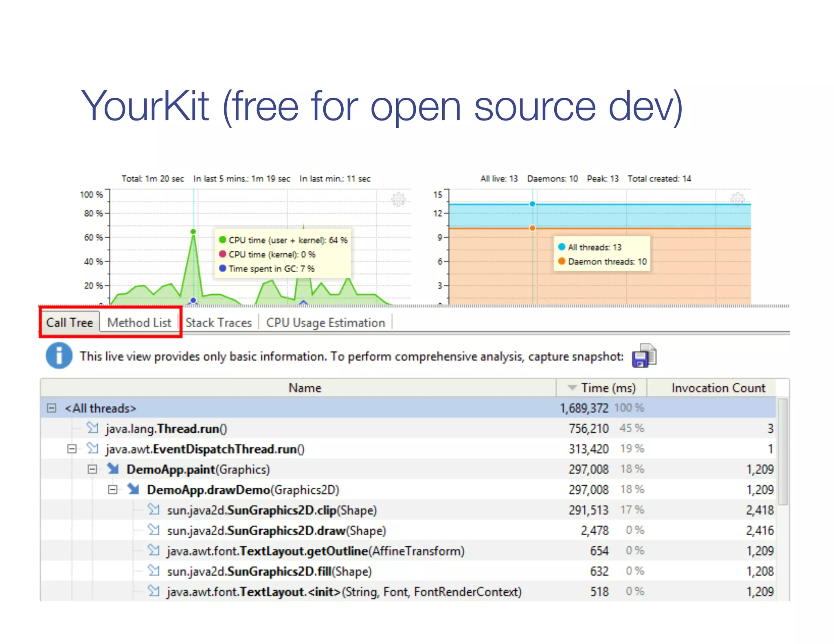Select the TextLayout.getOutline(AffineTransform) row

coord(408,550)
